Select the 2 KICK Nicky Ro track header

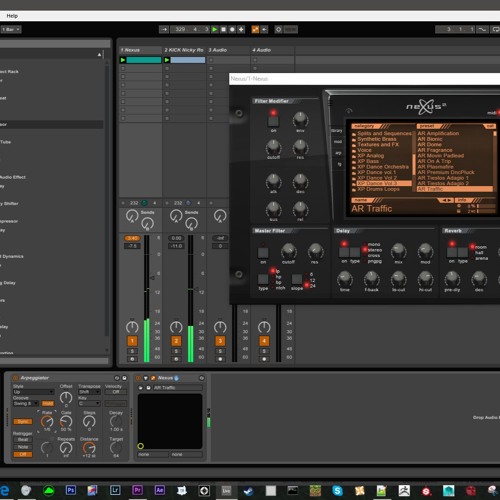coord(184,50)
